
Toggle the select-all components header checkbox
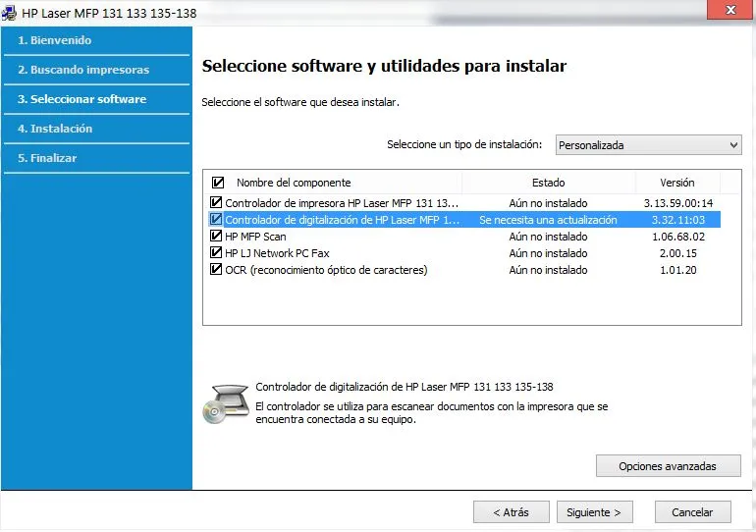tap(217, 183)
